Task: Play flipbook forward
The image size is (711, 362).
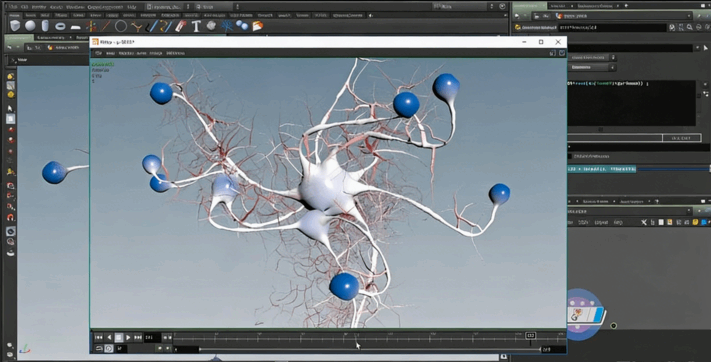Action: [128, 338]
